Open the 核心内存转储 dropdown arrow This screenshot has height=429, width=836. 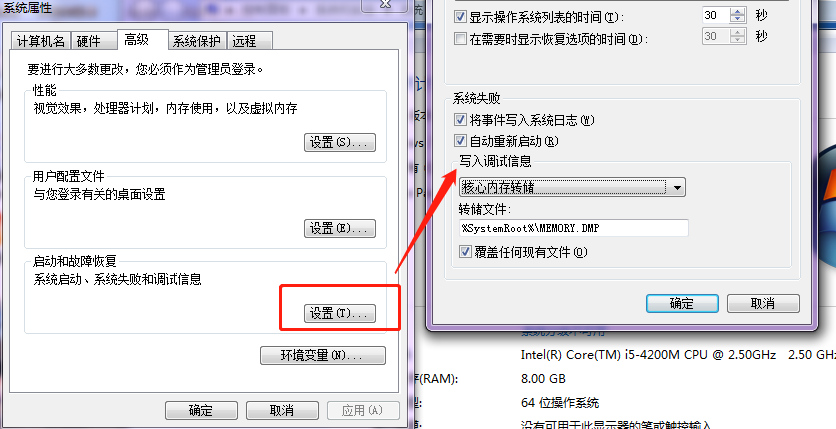[677, 187]
